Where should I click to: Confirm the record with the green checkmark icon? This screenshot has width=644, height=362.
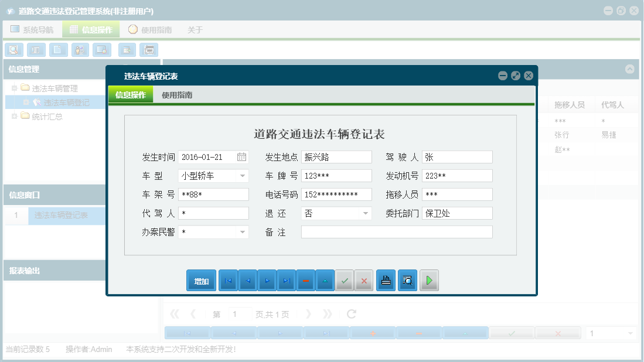click(x=345, y=281)
